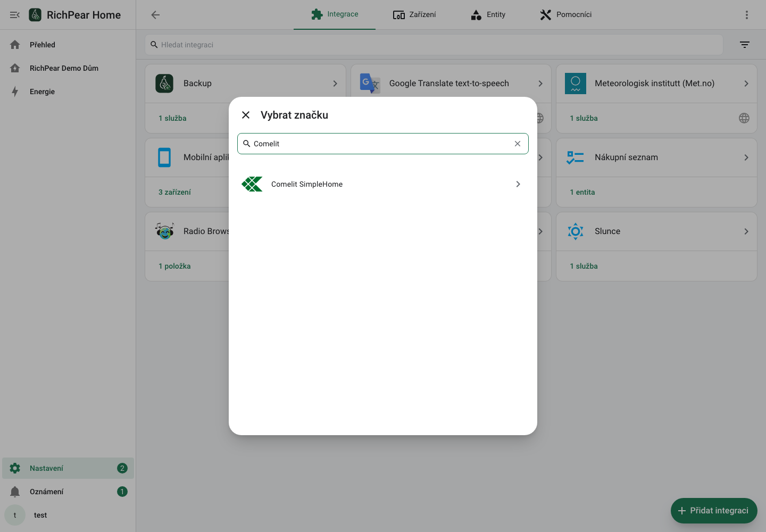This screenshot has height=532, width=766.
Task: Collapse the sidebar with the menu icon
Action: pos(15,15)
